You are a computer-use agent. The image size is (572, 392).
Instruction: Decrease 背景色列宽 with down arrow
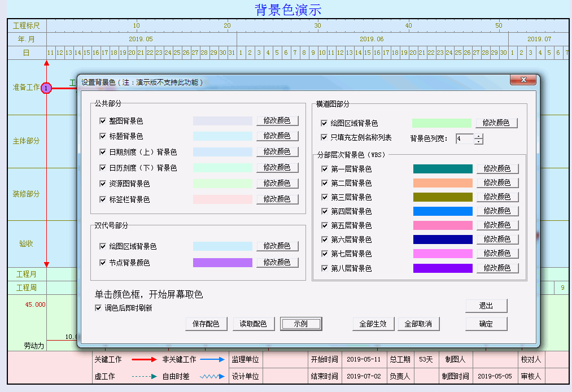point(479,141)
